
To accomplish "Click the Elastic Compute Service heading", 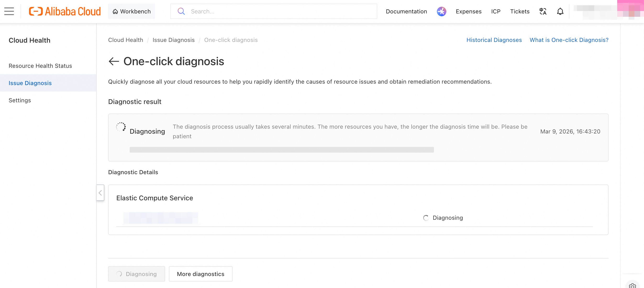I will click(155, 198).
